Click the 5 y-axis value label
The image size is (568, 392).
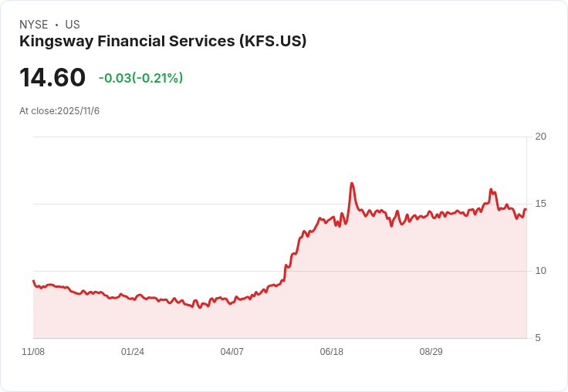click(x=538, y=338)
